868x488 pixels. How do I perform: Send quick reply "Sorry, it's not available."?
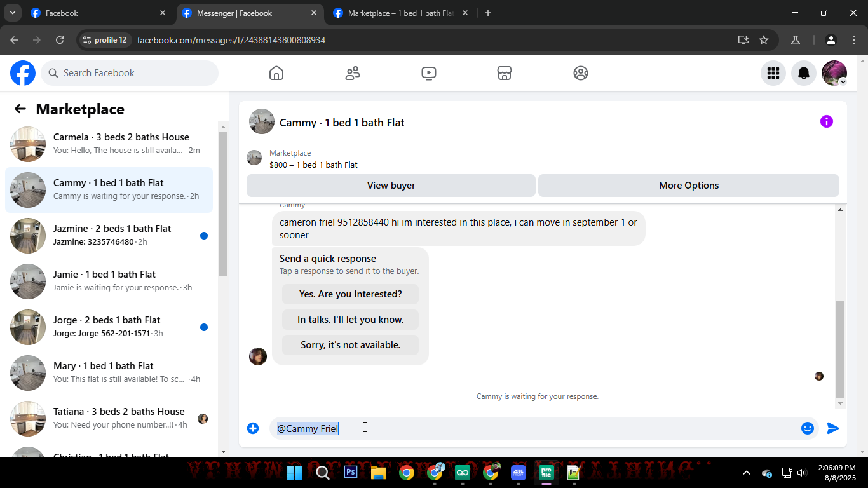click(x=351, y=345)
